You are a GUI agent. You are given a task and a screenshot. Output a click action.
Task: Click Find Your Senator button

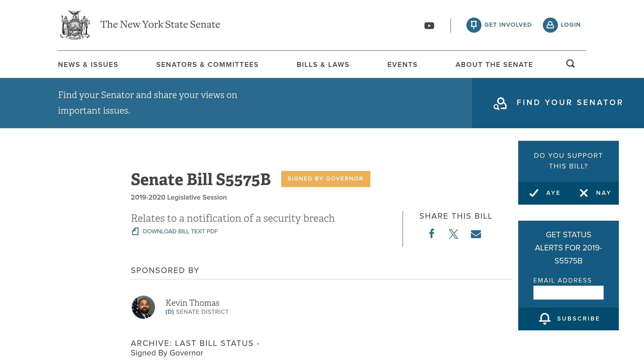pyautogui.click(x=558, y=103)
